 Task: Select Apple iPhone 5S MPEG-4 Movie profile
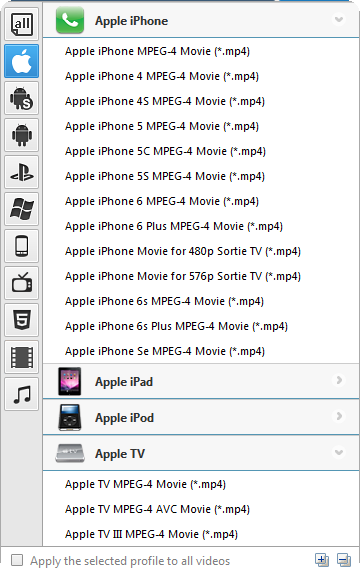coord(164,176)
